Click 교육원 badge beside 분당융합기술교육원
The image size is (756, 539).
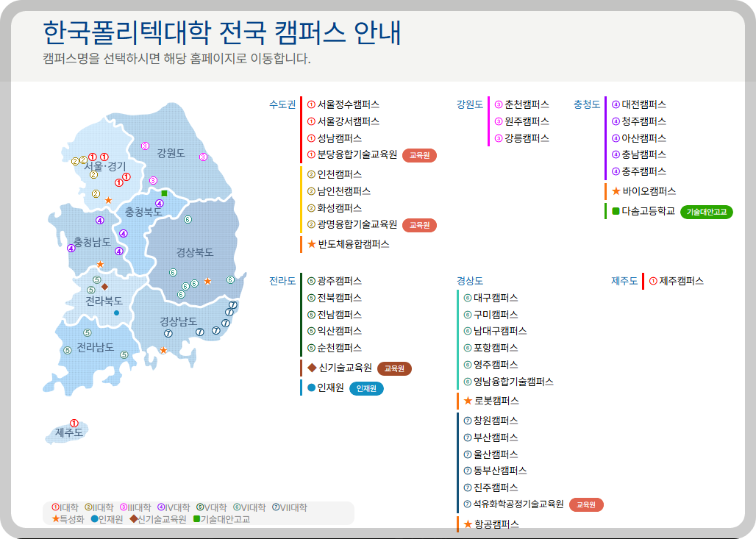pos(419,156)
